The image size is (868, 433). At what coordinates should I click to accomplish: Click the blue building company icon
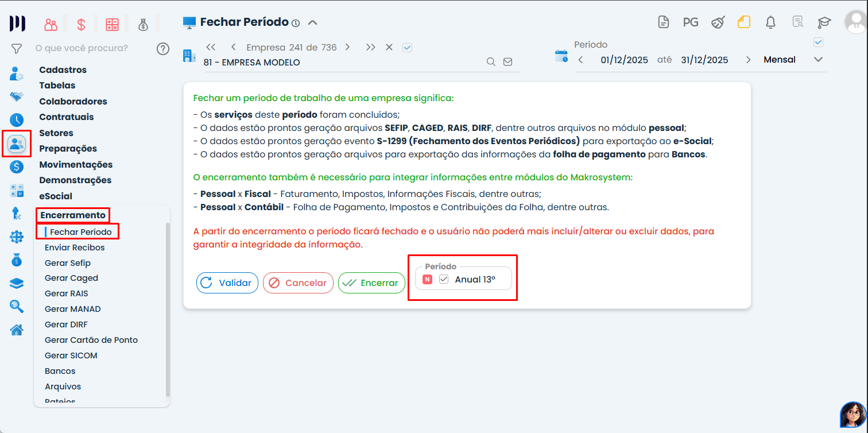click(189, 56)
